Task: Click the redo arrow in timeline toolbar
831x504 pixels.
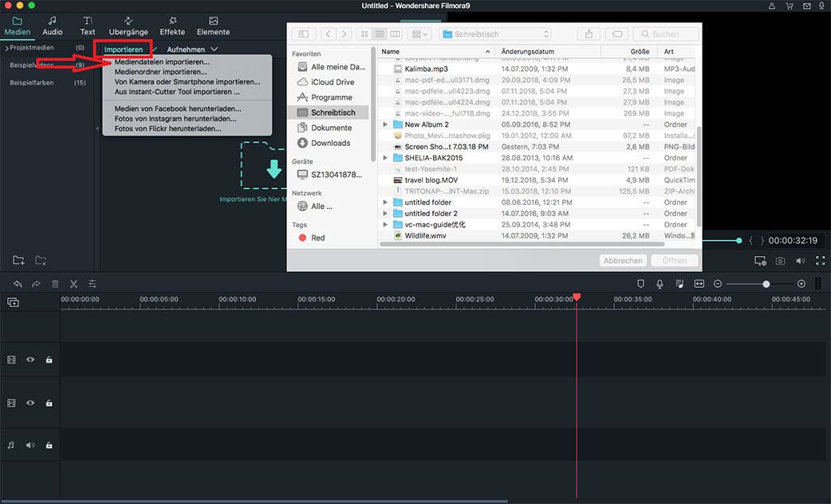Action: coord(36,284)
